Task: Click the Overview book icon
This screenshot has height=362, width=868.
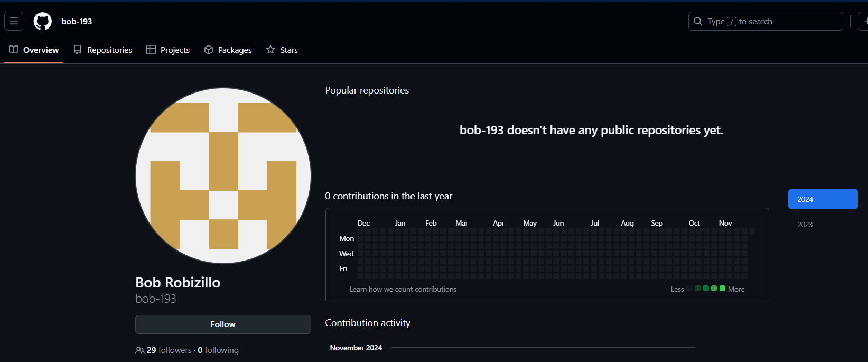Action: pyautogui.click(x=14, y=50)
